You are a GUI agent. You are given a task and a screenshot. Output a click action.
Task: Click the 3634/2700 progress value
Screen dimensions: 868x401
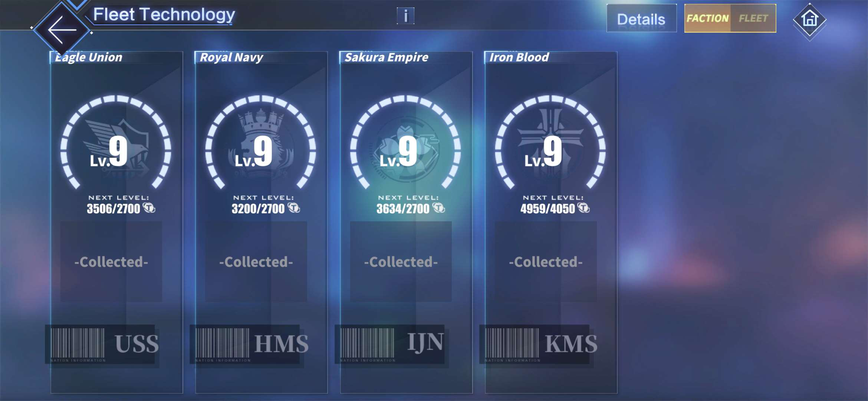403,209
